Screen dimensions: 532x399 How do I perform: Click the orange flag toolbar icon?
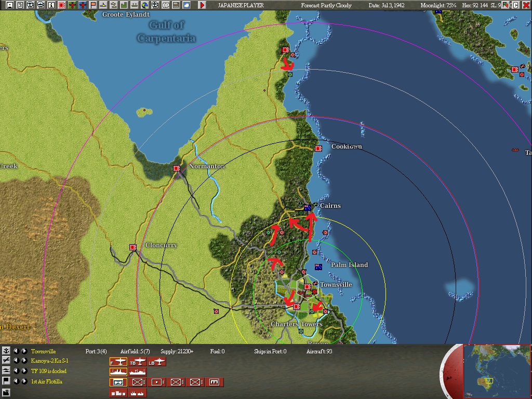point(94,5)
